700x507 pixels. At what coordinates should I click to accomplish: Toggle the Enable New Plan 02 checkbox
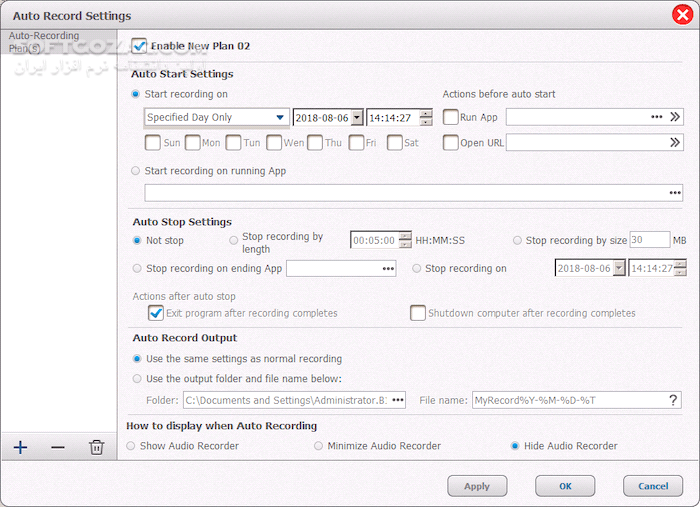(139, 46)
